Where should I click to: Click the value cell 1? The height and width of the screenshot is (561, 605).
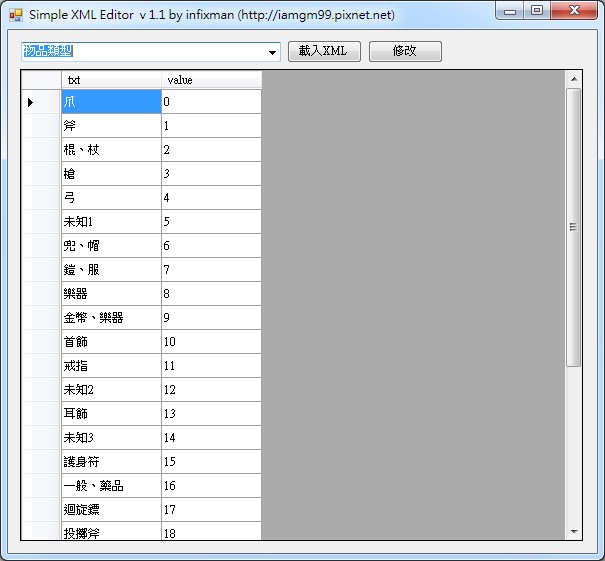coord(211,126)
